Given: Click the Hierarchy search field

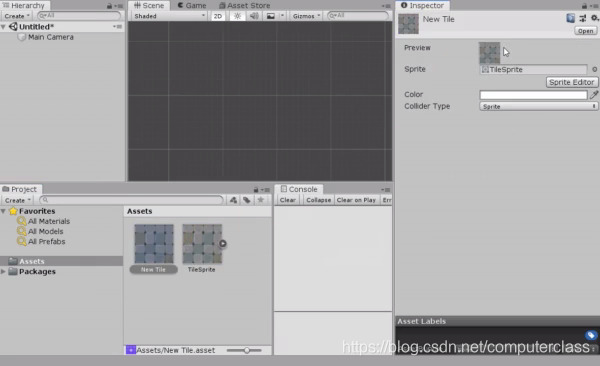Looking at the screenshot, I should [79, 16].
